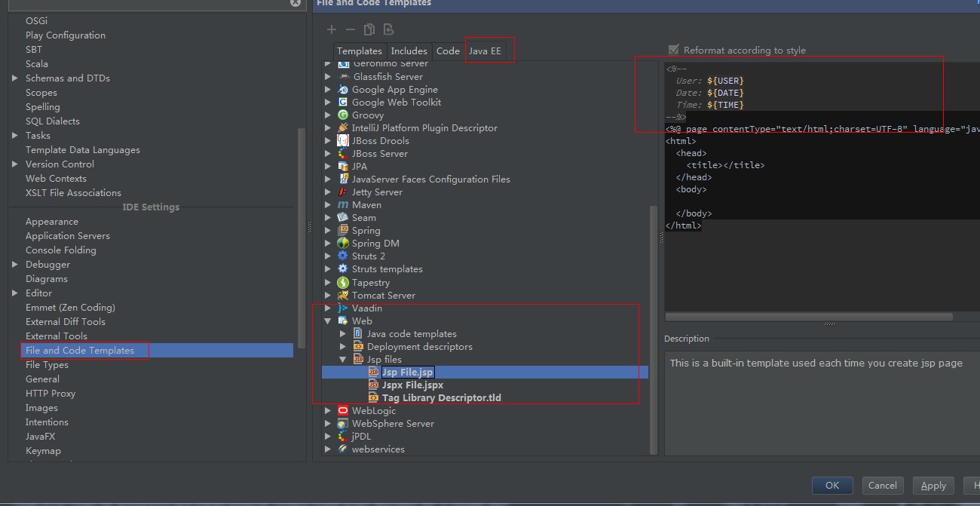The height and width of the screenshot is (506, 980).
Task: Click the JBoss Drools icon
Action: (343, 140)
